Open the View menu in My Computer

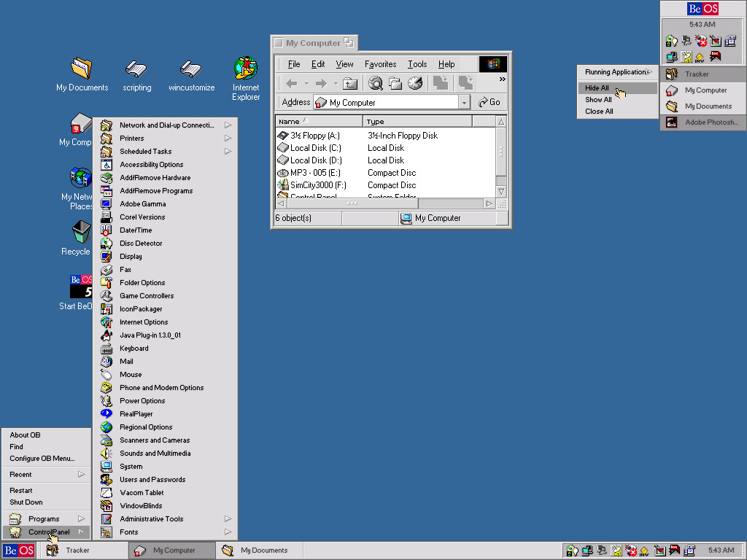pyautogui.click(x=344, y=64)
